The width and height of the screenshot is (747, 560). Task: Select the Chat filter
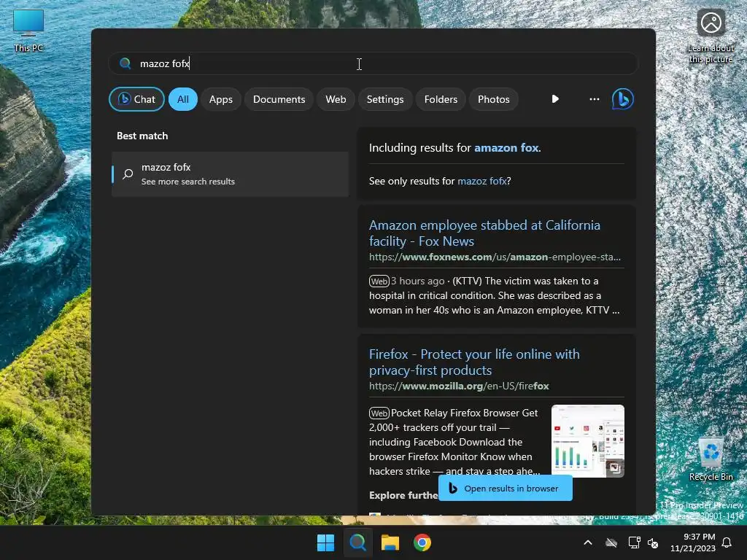pyautogui.click(x=136, y=99)
